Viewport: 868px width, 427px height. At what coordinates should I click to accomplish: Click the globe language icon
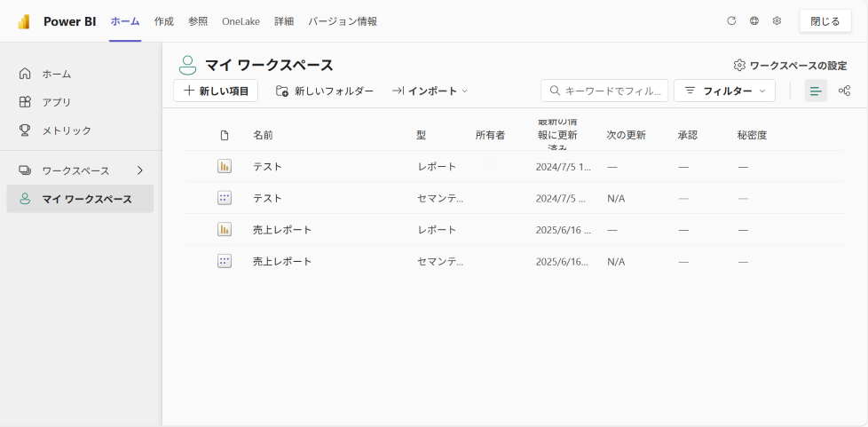click(754, 21)
